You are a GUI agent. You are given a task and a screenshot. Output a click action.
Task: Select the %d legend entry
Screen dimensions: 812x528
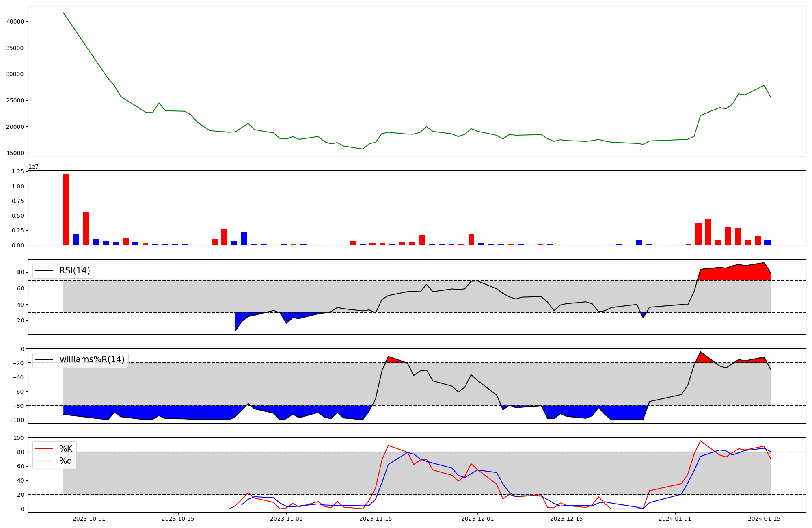point(66,461)
